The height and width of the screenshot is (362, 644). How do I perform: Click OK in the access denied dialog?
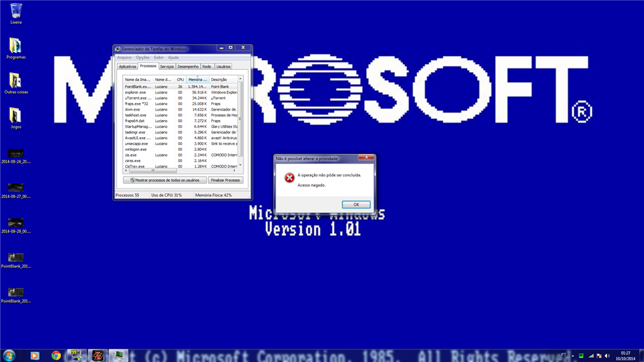point(356,204)
